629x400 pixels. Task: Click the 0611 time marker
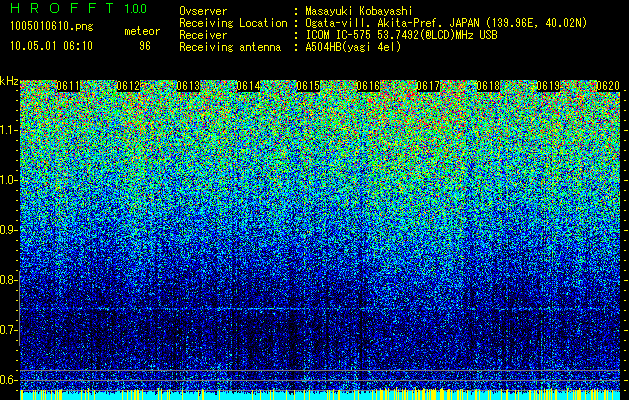[x=69, y=86]
